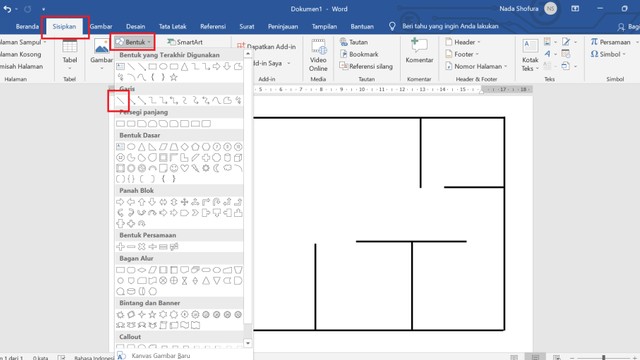640x360 pixels.
Task: Expand the Bentuk shapes dropdown
Action: point(133,42)
